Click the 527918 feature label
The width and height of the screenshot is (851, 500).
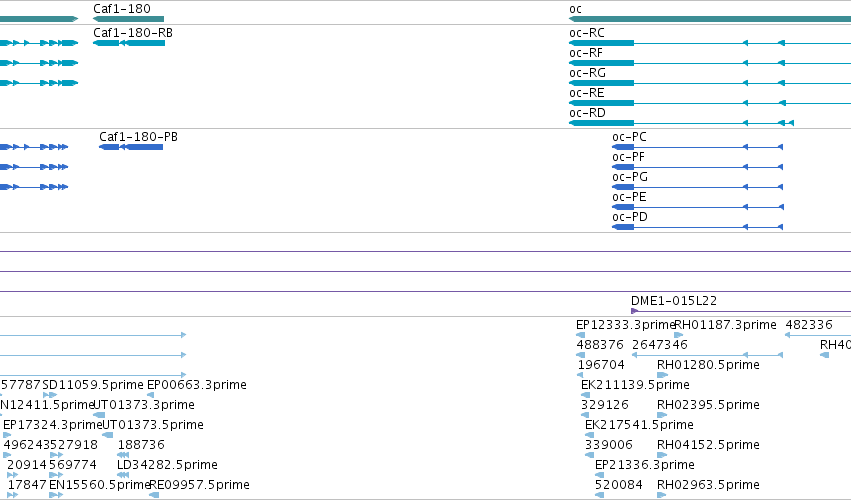[74, 445]
